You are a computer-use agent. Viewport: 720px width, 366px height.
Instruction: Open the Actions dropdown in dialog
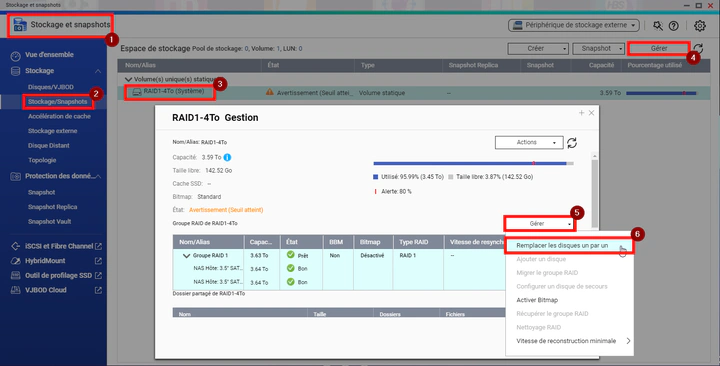pyautogui.click(x=529, y=142)
